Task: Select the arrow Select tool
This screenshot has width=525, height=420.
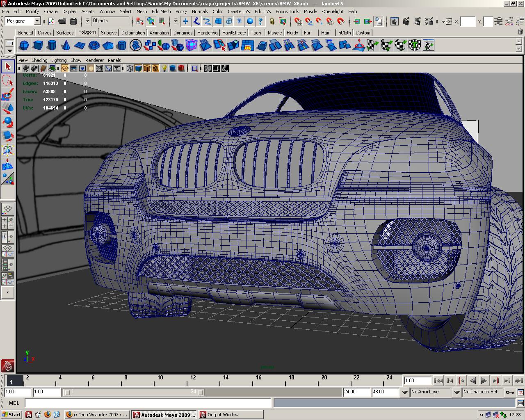Action: [8, 66]
